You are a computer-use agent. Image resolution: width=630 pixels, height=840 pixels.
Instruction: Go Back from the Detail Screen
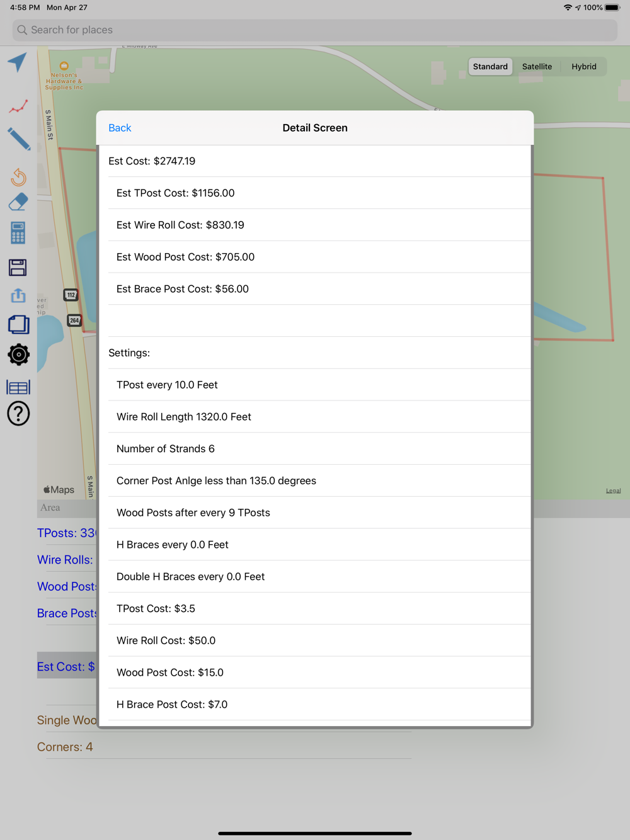[120, 128]
